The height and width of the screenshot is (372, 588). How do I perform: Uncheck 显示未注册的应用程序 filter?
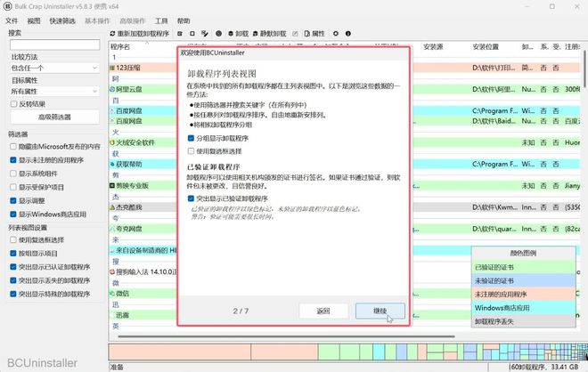13,160
